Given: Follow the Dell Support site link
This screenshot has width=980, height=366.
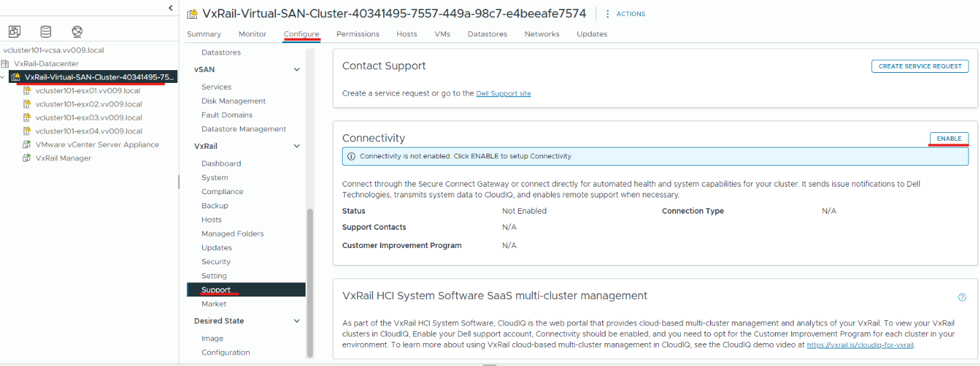Looking at the screenshot, I should point(503,94).
